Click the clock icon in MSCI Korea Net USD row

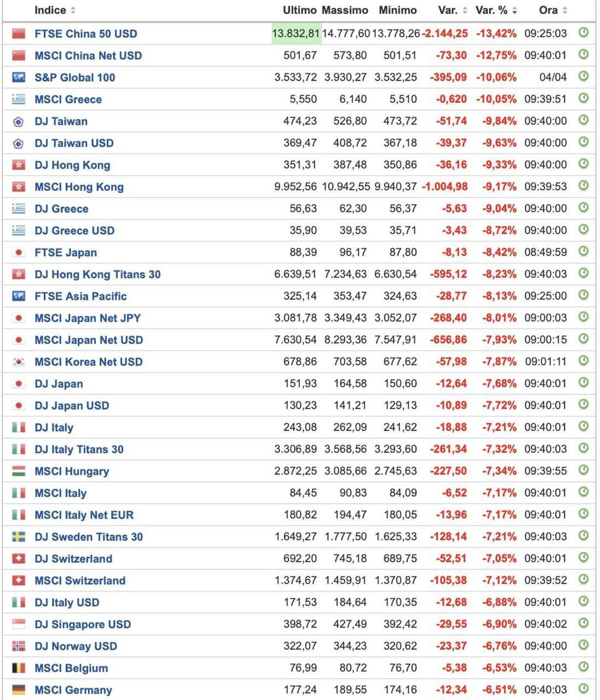pos(583,361)
